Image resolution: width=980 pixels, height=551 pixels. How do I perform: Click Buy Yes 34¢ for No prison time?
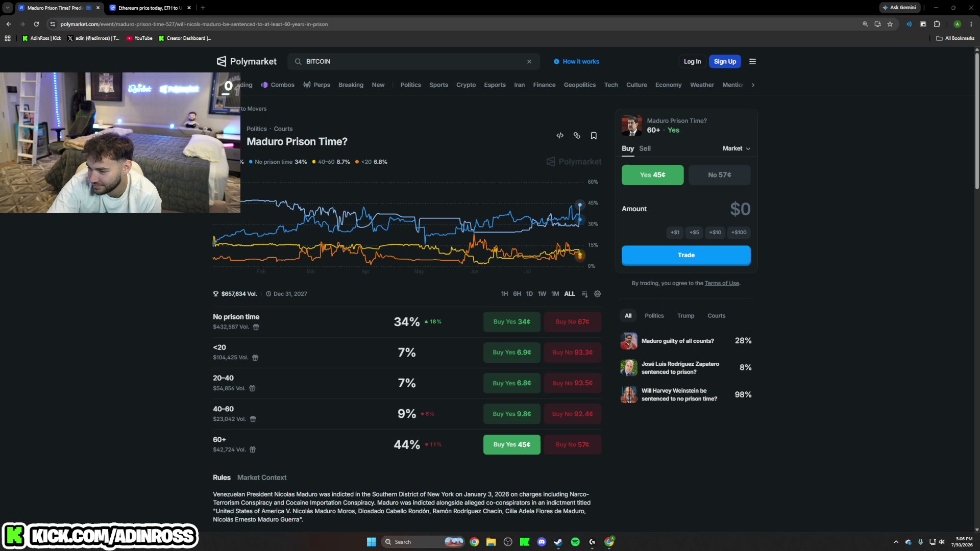pos(512,322)
